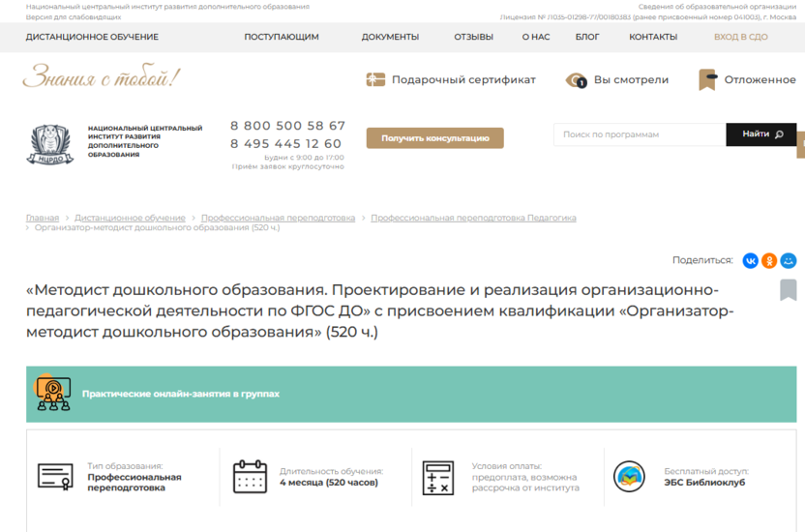Viewport: 805px width, 532px height.
Task: Click phone number 8 495 445 12 60
Action: click(285, 144)
